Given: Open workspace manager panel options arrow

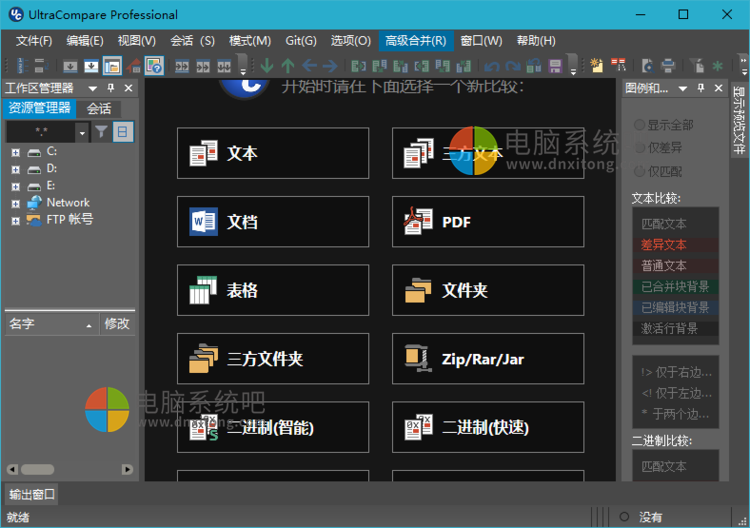Looking at the screenshot, I should pyautogui.click(x=93, y=88).
